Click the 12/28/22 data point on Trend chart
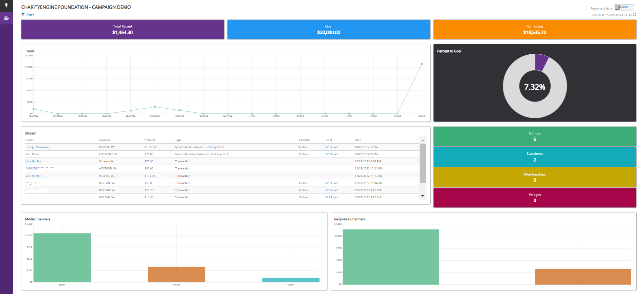 point(155,107)
